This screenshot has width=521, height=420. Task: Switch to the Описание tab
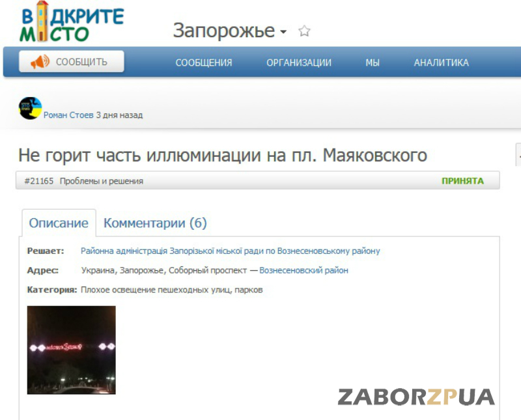[x=59, y=223]
